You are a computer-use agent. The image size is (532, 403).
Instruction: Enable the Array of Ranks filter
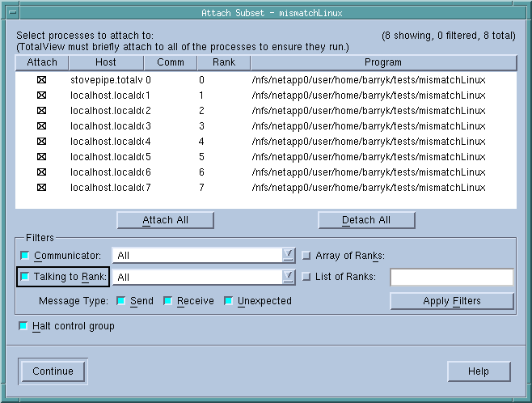pos(306,256)
